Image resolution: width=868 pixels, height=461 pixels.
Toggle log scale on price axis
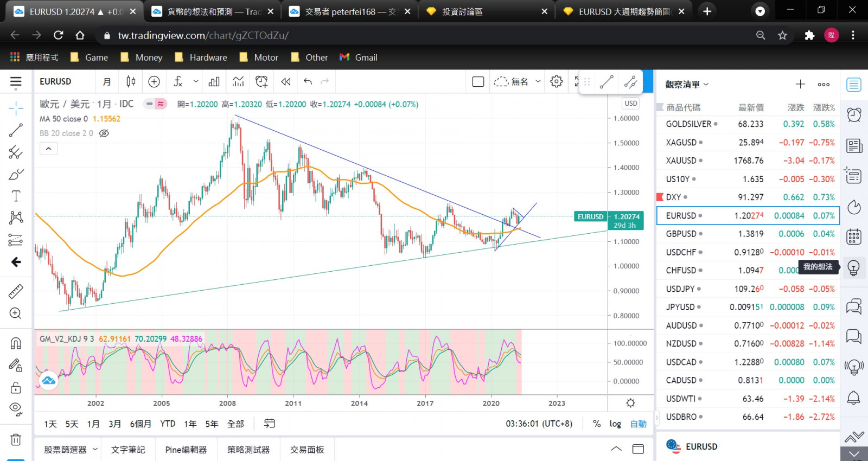615,424
